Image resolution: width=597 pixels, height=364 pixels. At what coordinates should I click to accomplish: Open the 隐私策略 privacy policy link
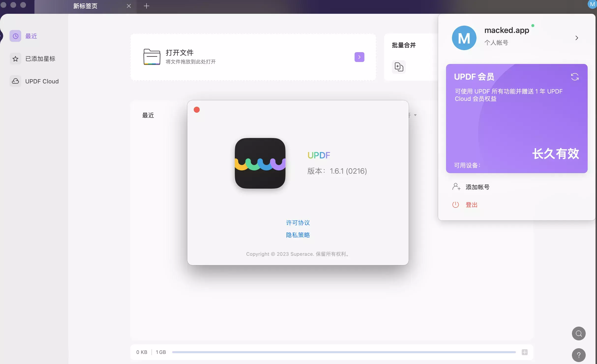(298, 235)
